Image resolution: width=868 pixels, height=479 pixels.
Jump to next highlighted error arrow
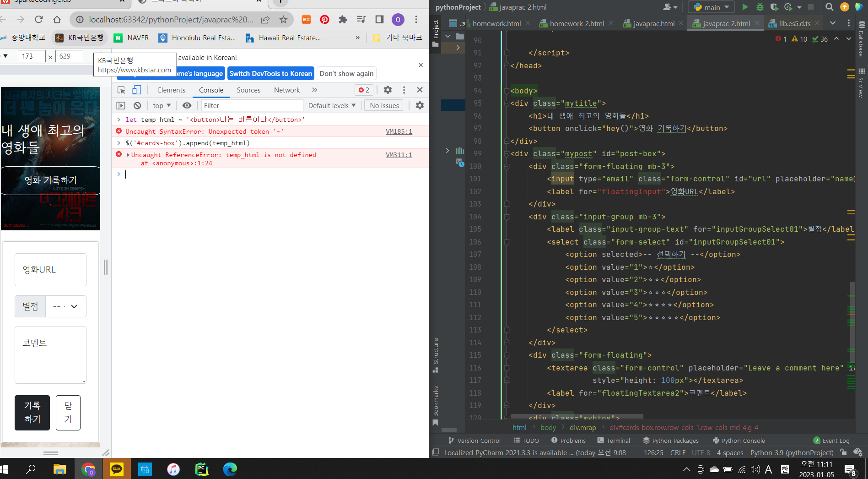(849, 39)
